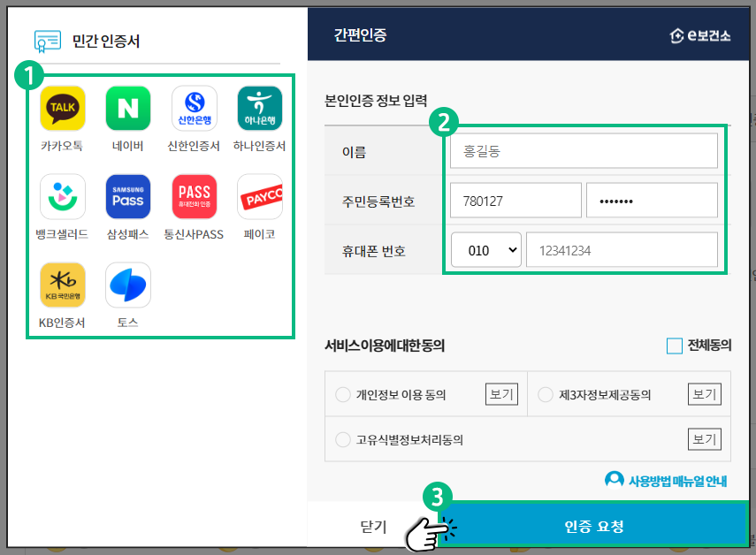
Task: Click the e보건소 logo in header
Action: [700, 35]
